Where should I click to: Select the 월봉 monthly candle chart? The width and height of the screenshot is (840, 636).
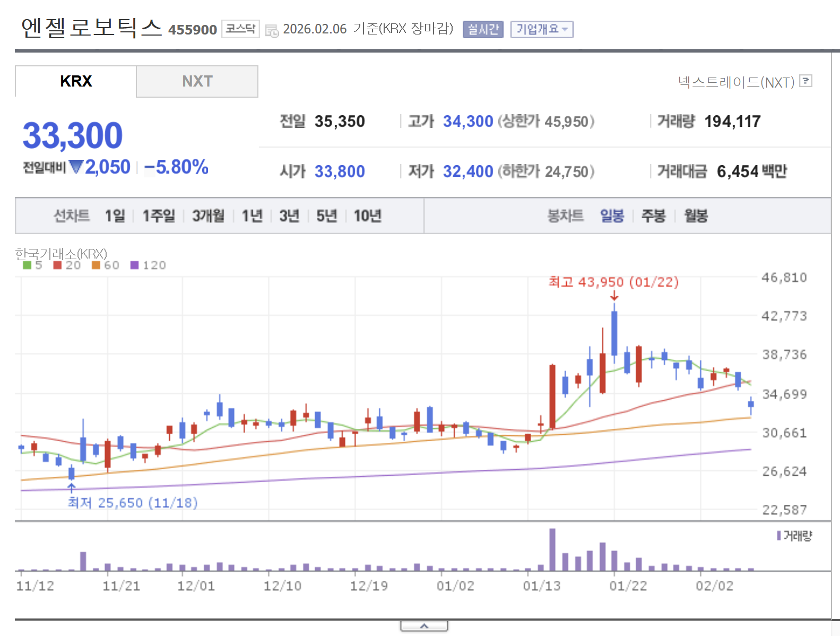click(x=696, y=216)
